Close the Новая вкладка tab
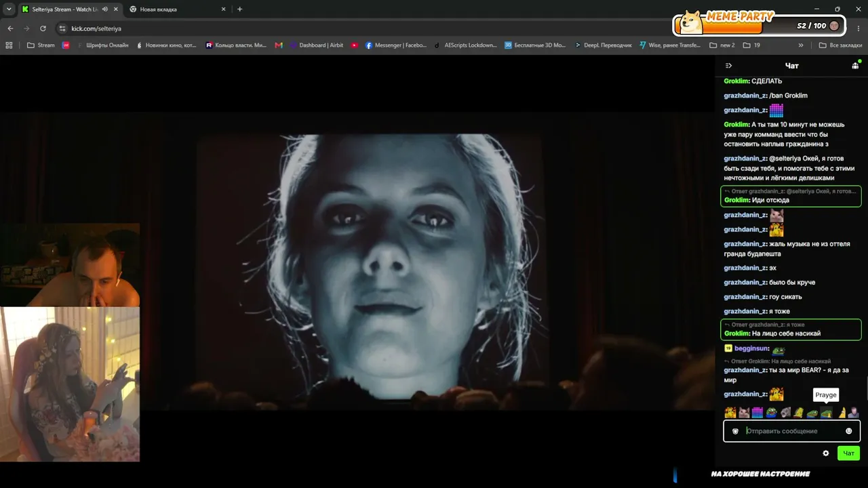This screenshot has height=488, width=868. [x=224, y=9]
